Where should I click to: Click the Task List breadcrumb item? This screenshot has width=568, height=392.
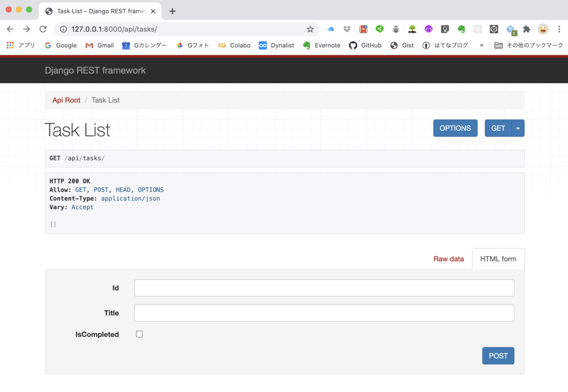(x=106, y=100)
